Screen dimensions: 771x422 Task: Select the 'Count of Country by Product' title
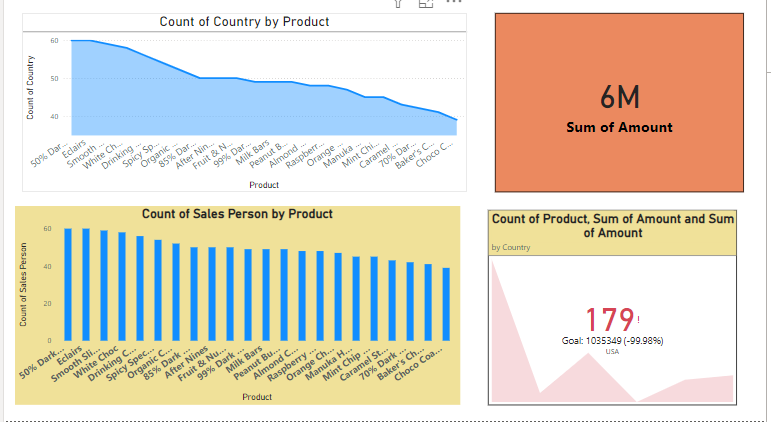click(x=244, y=22)
